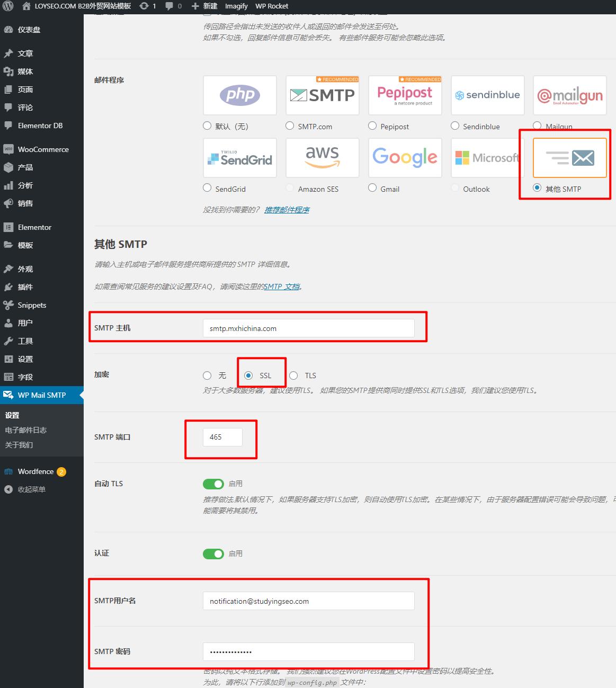Choose 默认（无）as the mailer
Image resolution: width=616 pixels, height=688 pixels.
click(207, 126)
